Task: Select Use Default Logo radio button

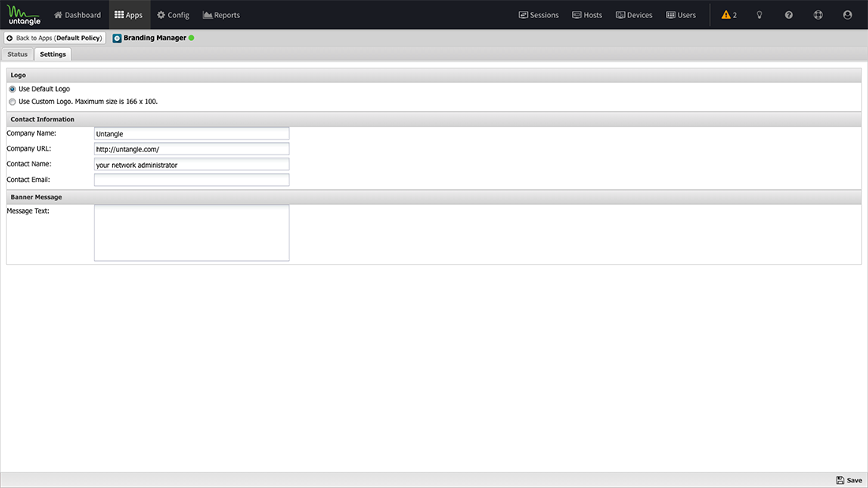Action: (x=12, y=89)
